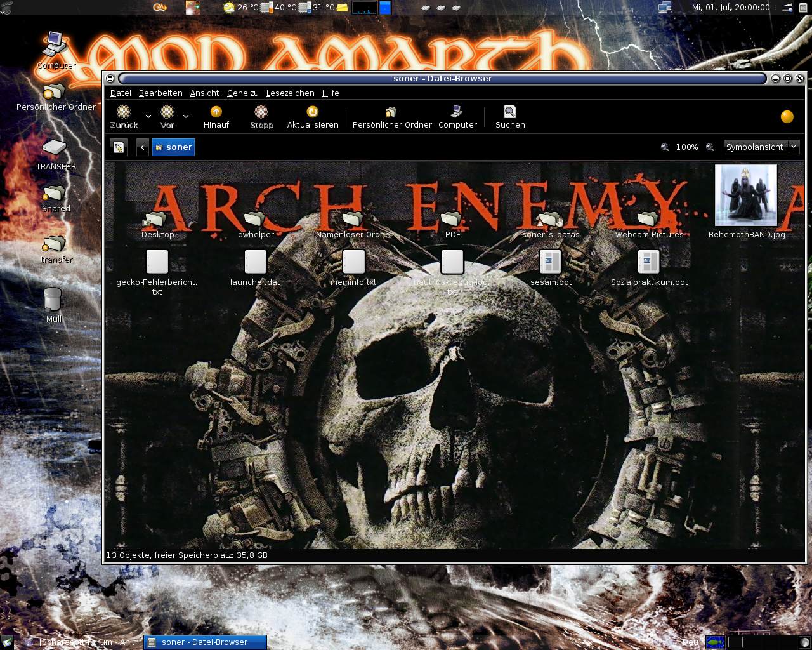Select the Webcam Pictures folder

649,225
